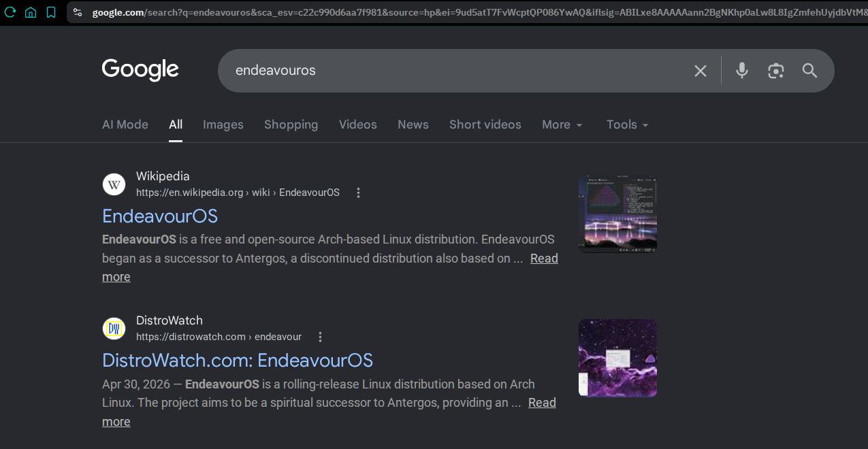Reload the page with the browser refresh icon
The image size is (868, 449).
pos(10,12)
